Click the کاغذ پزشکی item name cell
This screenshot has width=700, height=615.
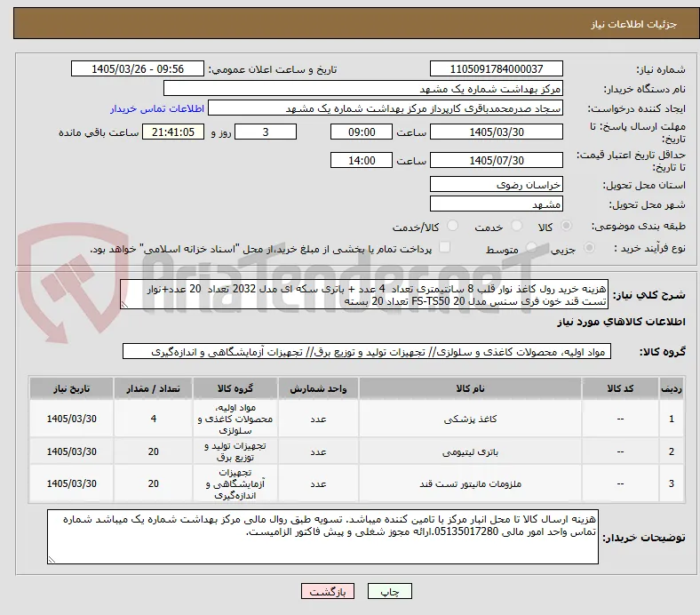[470, 419]
